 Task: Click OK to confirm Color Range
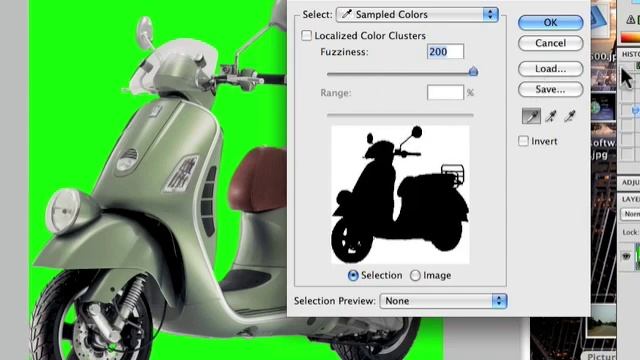click(550, 22)
